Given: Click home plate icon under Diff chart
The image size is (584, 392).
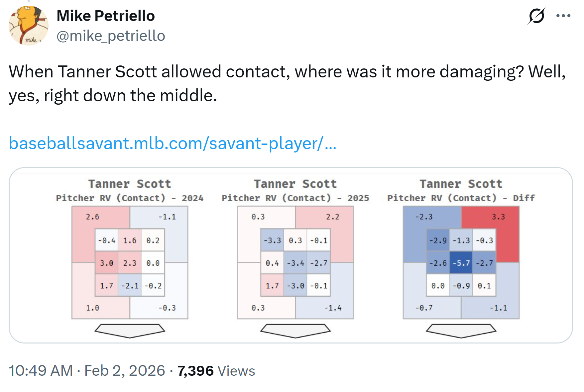Looking at the screenshot, I should 461,331.
